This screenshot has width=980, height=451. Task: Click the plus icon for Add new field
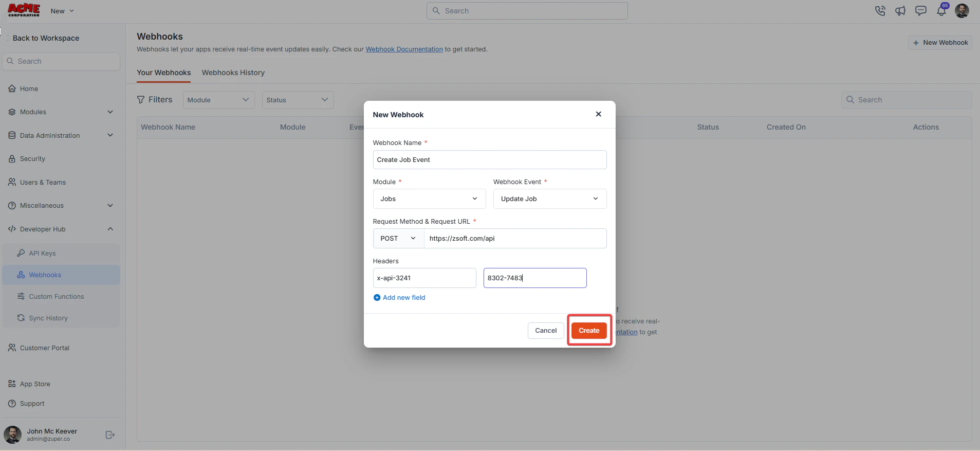pos(377,298)
